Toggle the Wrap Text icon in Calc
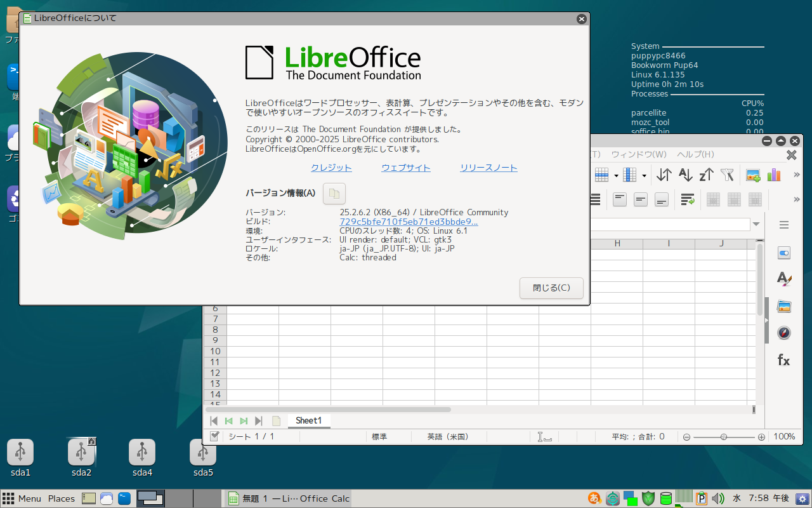Screen dimensions: 812x508 click(688, 199)
